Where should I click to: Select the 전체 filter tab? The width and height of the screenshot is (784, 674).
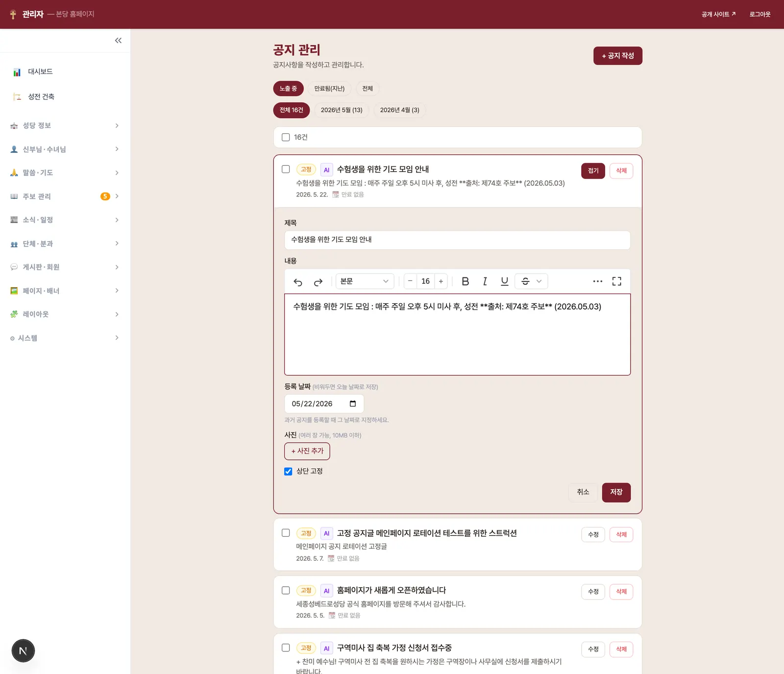(367, 89)
